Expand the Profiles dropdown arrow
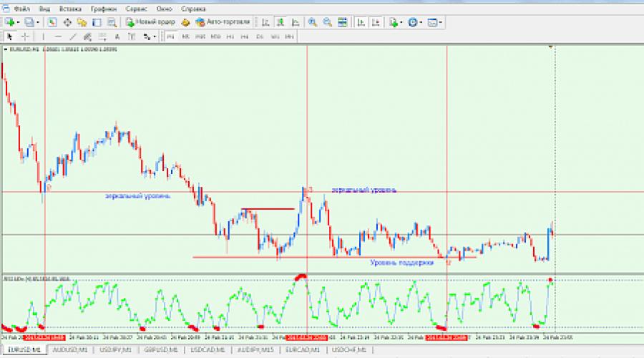644x358 pixels. (x=38, y=22)
